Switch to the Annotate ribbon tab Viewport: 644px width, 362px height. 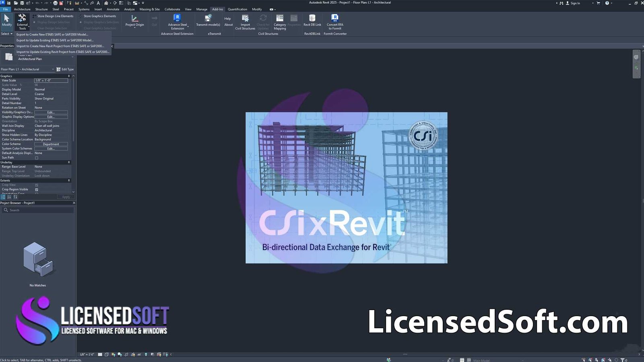(x=113, y=9)
